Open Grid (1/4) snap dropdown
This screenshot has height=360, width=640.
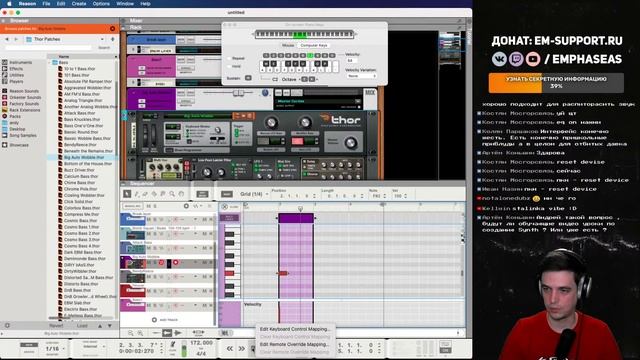254,194
